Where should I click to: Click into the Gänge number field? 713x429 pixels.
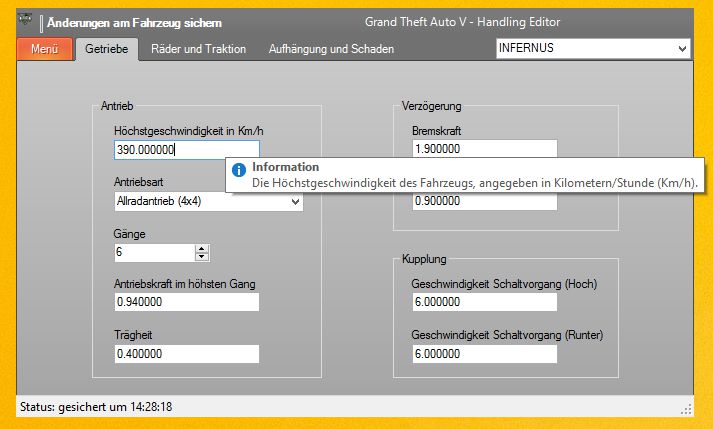click(154, 253)
